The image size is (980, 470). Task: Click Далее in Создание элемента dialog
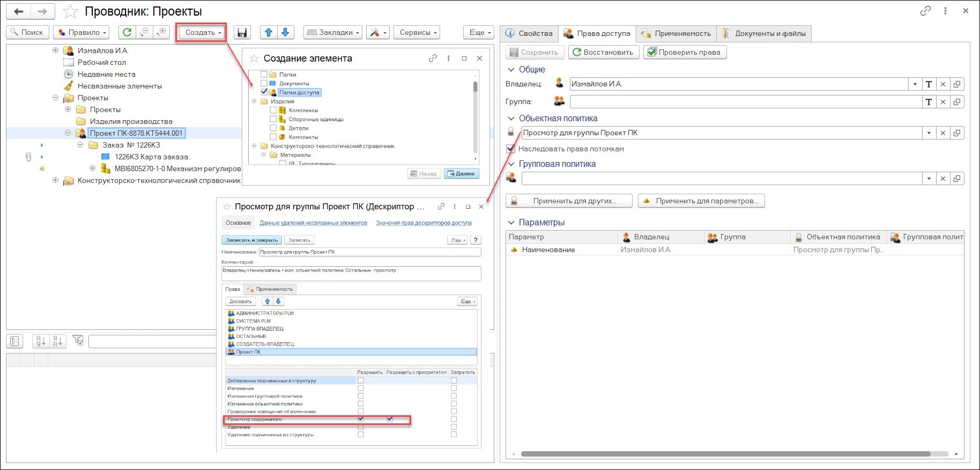(x=462, y=173)
